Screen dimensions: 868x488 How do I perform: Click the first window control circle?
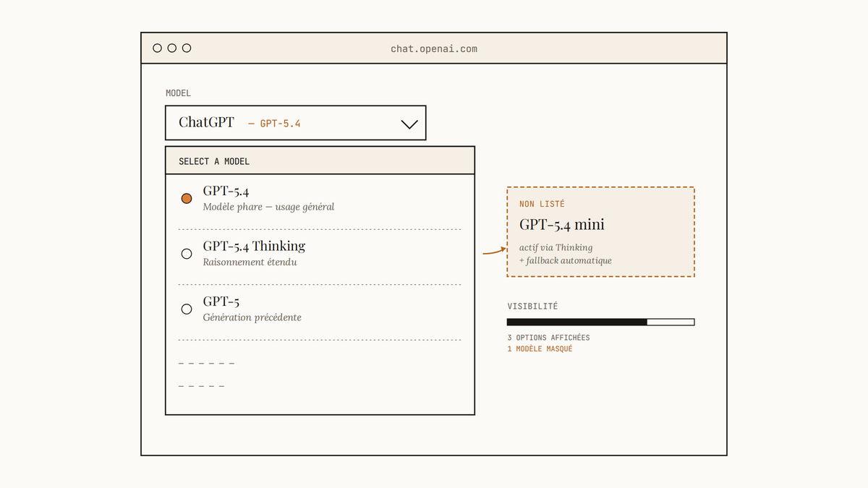click(x=157, y=48)
